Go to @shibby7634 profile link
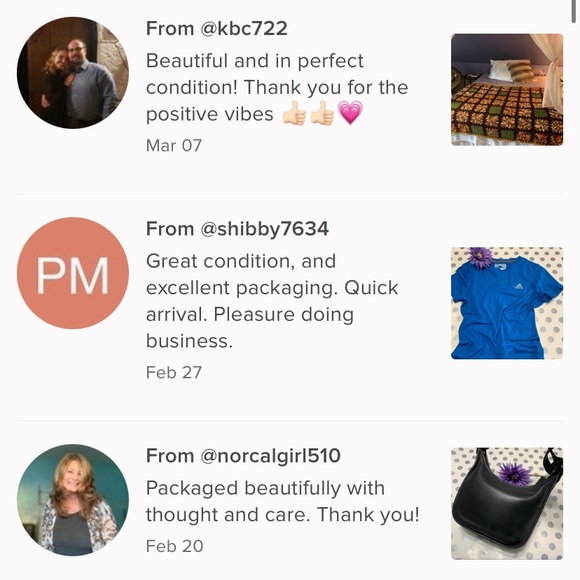Screen dimensions: 580x580 tap(264, 229)
